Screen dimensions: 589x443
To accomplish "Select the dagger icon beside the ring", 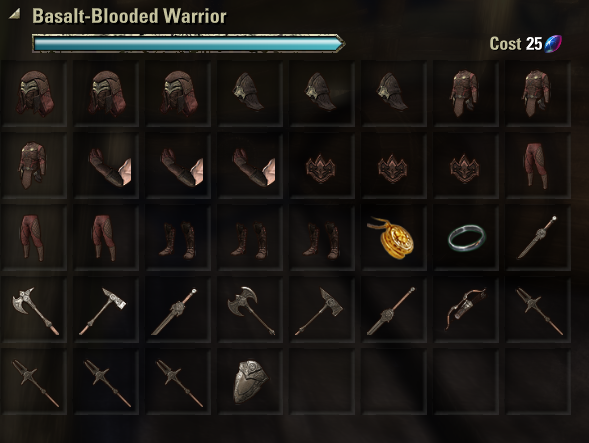I will 538,237.
